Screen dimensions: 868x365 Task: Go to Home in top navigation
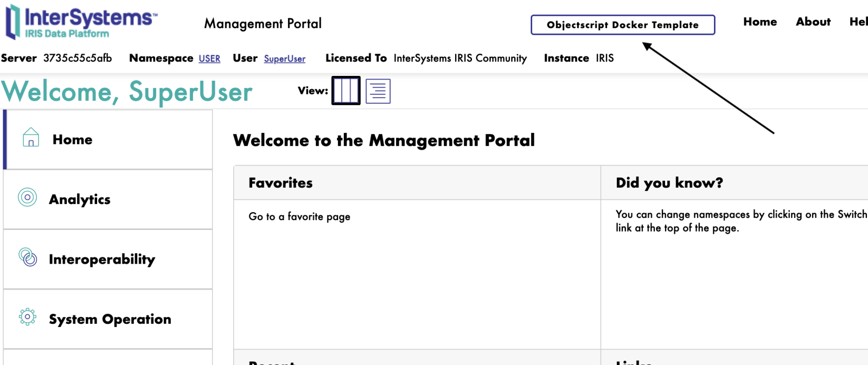tap(760, 22)
